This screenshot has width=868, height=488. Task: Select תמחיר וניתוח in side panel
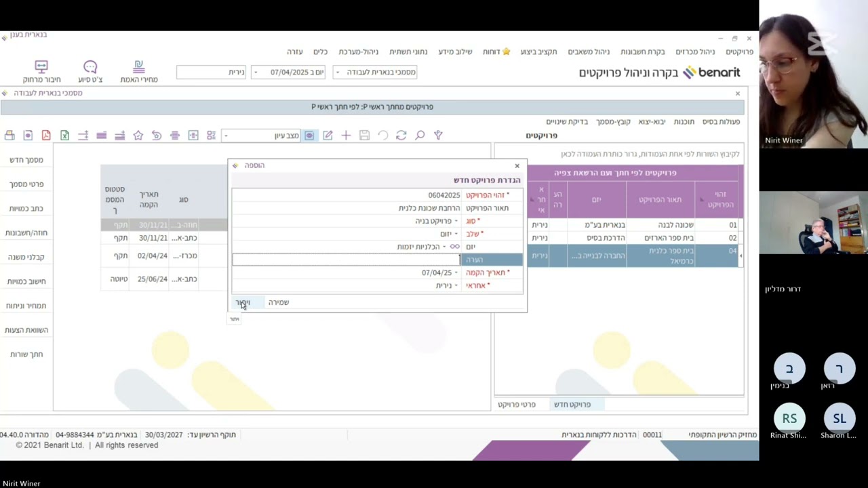[26, 306]
